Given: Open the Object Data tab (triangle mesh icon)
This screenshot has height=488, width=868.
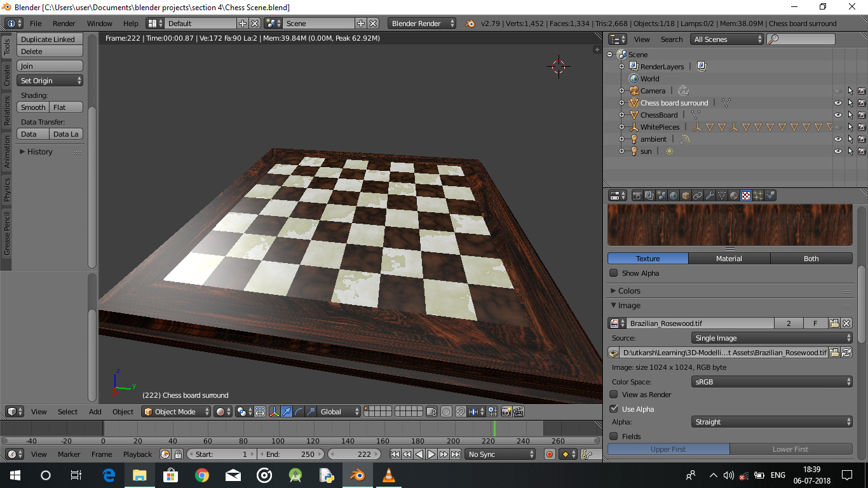Looking at the screenshot, I should tap(721, 196).
